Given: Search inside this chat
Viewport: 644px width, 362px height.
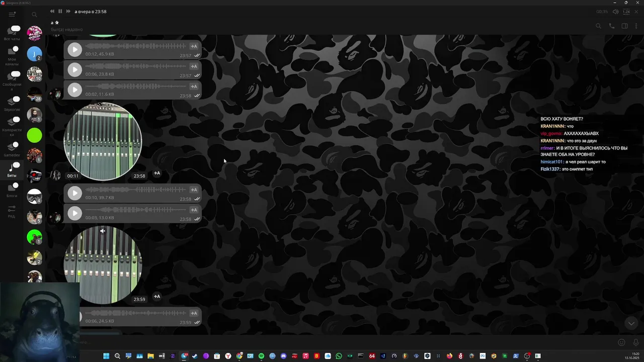Looking at the screenshot, I should (598, 26).
